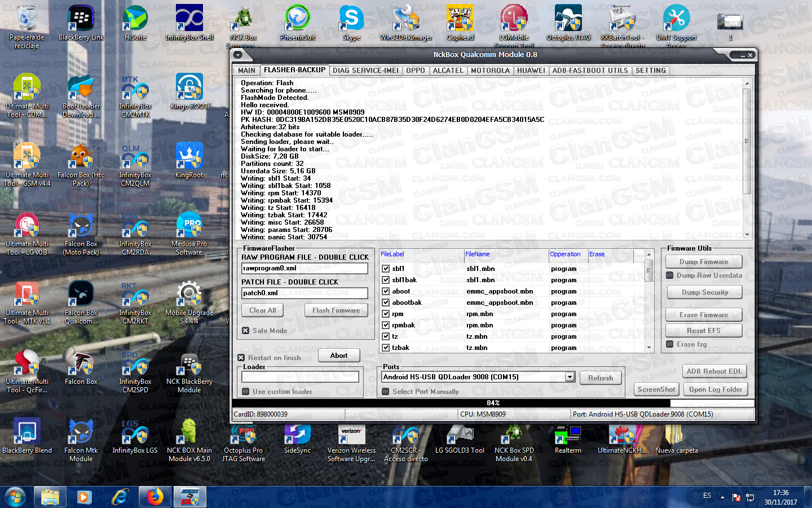Launch Ultimate Multi Tool - LG v0.3
The image size is (812, 508).
pyautogui.click(x=27, y=234)
